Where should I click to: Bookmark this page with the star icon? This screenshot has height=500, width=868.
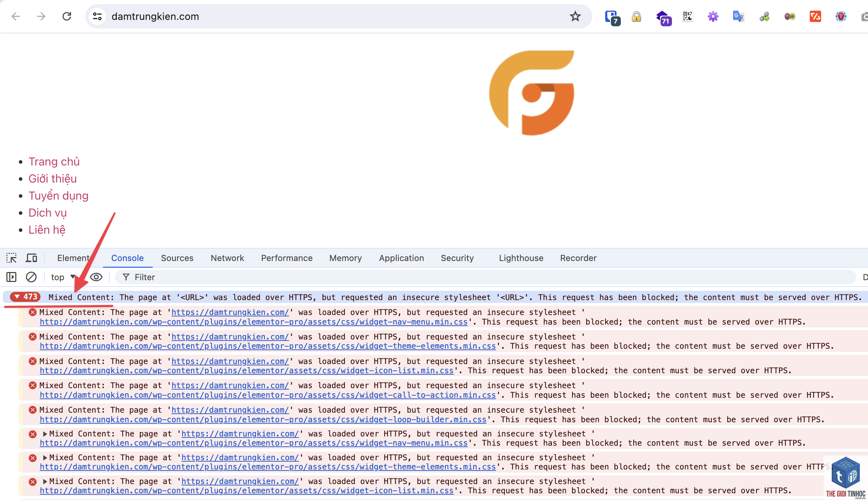point(575,16)
